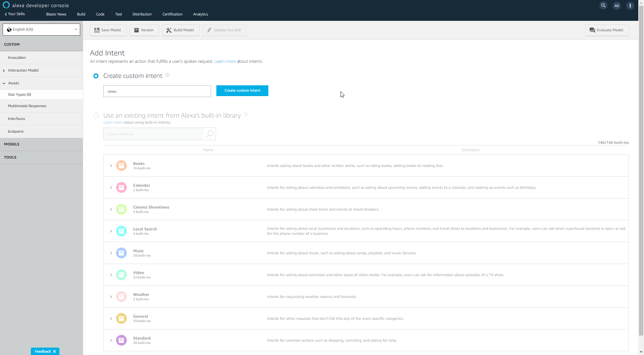The height and width of the screenshot is (355, 644).
Task: Click the Alexa logo ring icon
Action: pos(6,5)
